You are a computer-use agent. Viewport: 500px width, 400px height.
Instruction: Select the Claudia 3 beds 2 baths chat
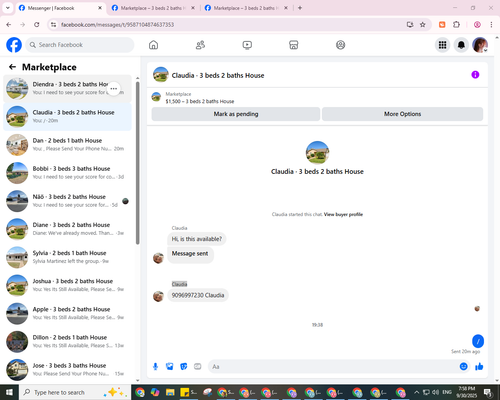[67, 117]
